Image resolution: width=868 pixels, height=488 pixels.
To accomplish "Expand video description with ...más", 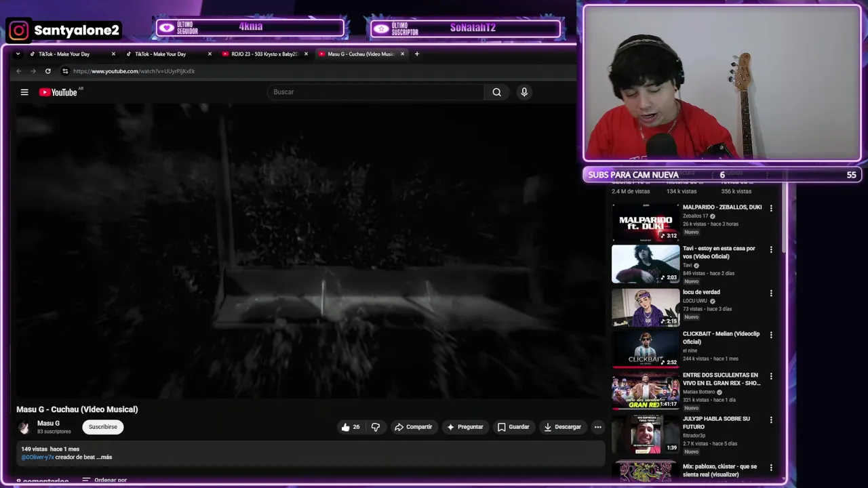I will [104, 457].
